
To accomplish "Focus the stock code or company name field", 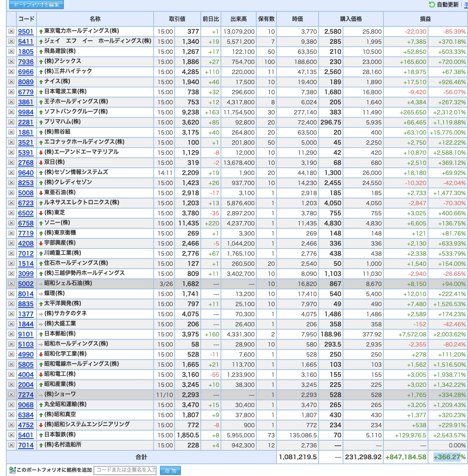I will pyautogui.click(x=125, y=470).
